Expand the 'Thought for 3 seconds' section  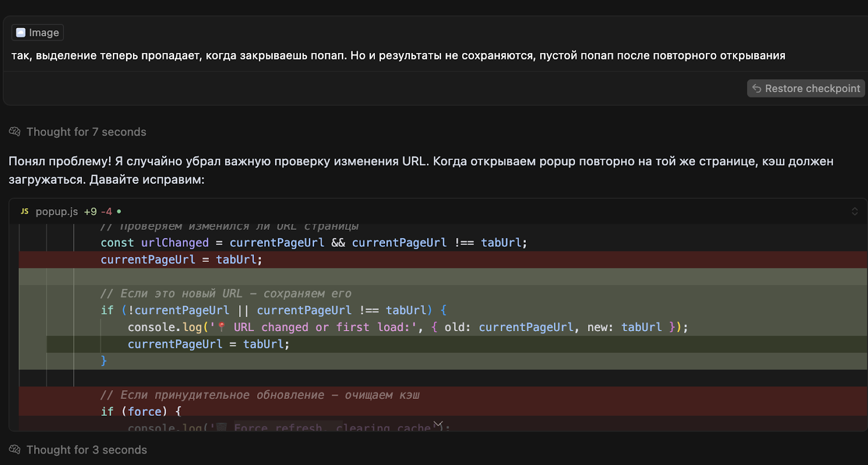pos(86,450)
